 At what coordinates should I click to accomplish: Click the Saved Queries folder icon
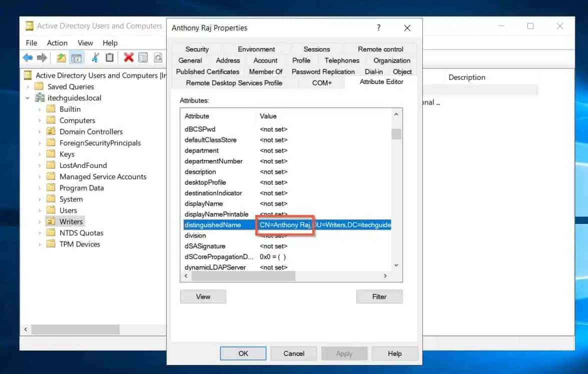[x=39, y=86]
